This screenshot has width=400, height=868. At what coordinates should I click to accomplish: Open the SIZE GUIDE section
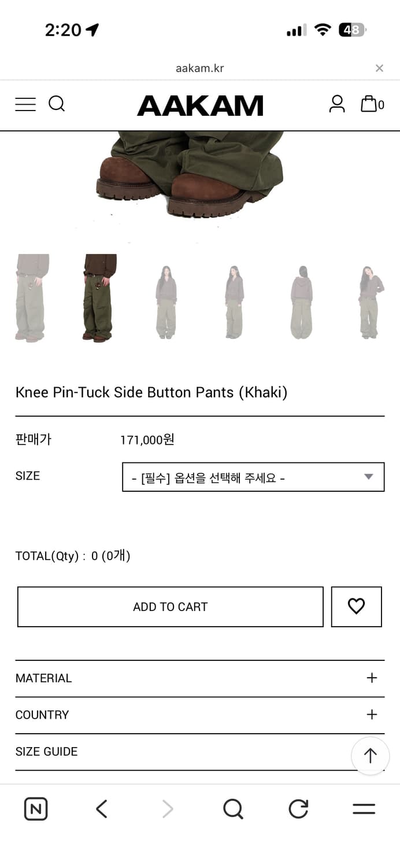pyautogui.click(x=200, y=751)
